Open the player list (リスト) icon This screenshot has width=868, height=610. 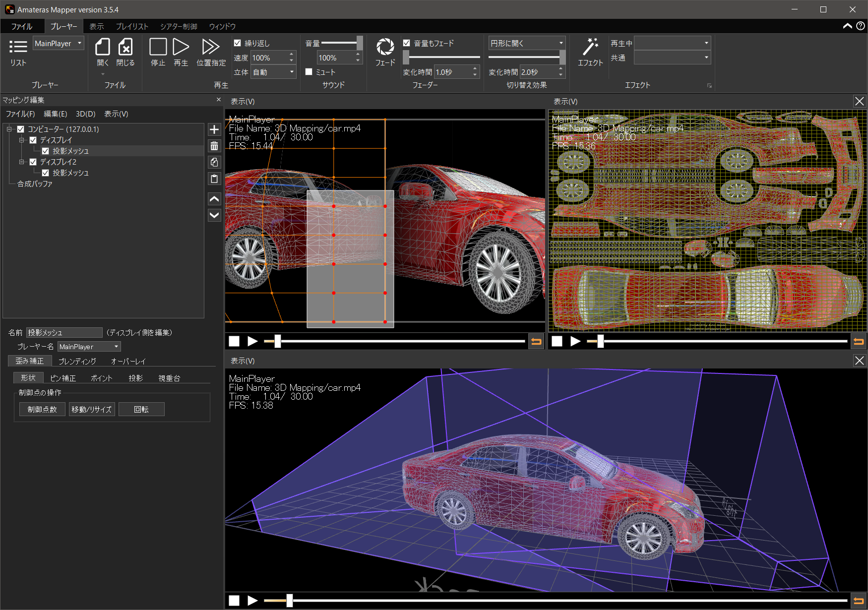coord(18,47)
